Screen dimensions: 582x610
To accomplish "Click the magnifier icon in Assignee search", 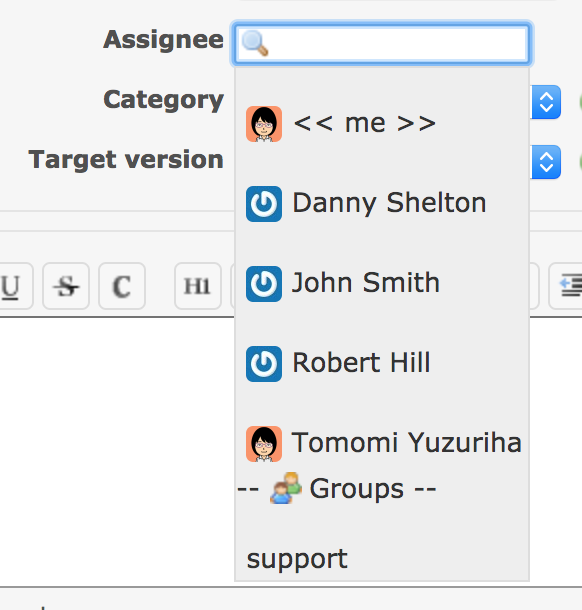I will (x=255, y=43).
